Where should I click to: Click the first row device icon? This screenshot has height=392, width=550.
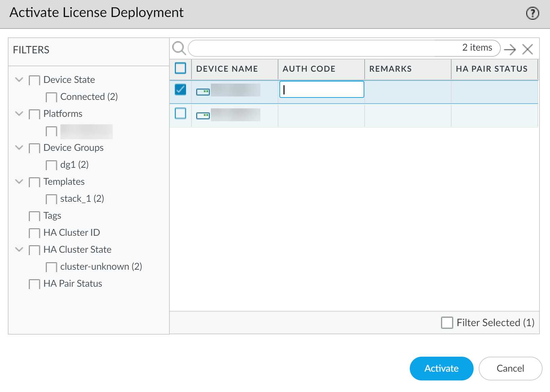click(x=203, y=92)
